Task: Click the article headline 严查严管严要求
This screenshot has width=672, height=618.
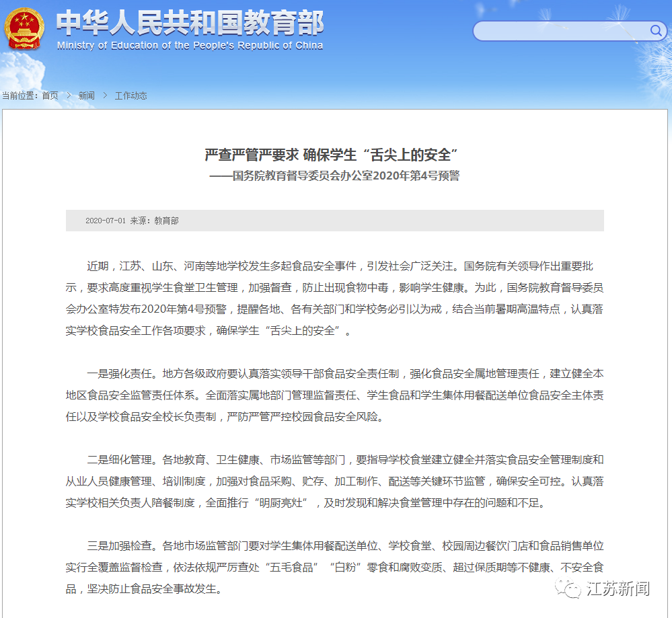Action: [331, 155]
